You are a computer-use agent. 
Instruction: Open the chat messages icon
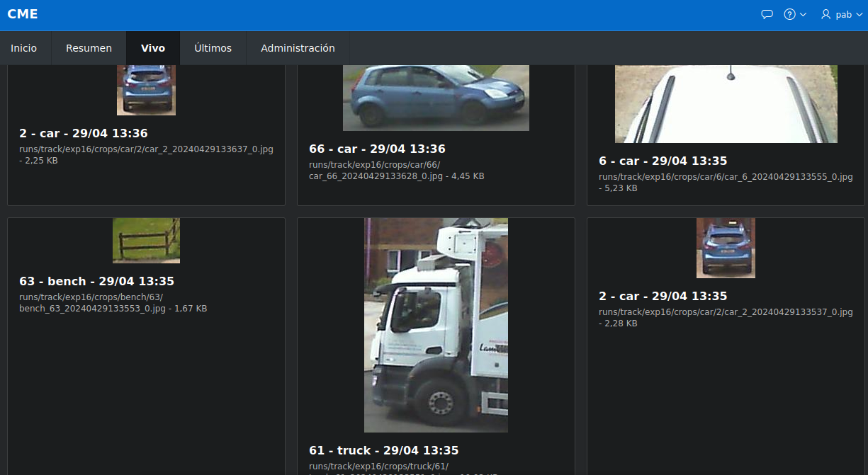point(766,14)
